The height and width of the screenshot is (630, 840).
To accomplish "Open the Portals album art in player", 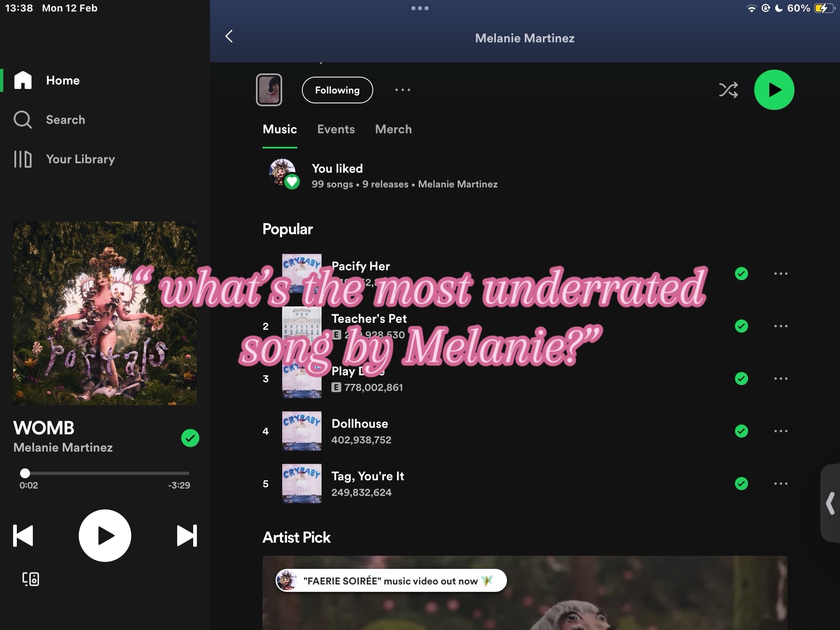I will pyautogui.click(x=105, y=313).
